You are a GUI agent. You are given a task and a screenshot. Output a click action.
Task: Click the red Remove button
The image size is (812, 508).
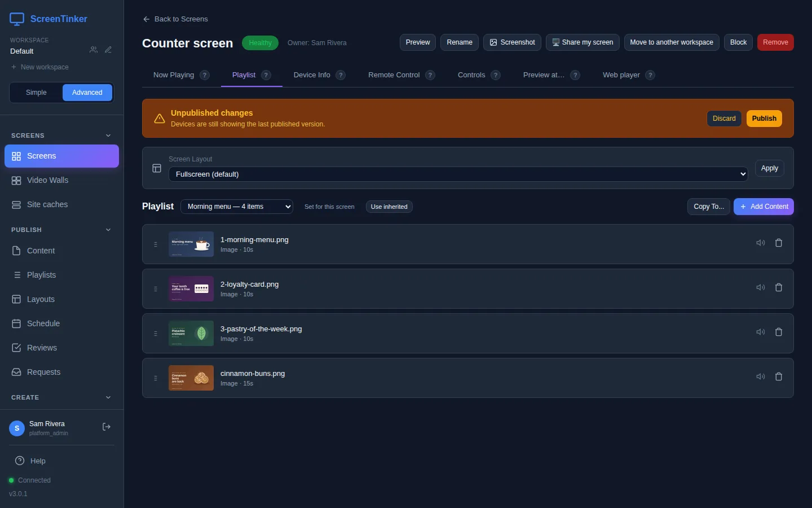(x=775, y=42)
